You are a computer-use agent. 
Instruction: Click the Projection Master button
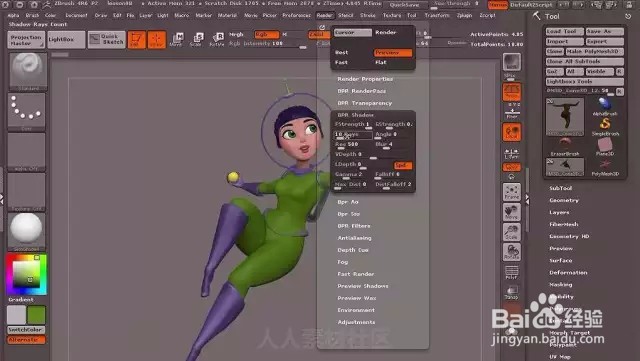[x=26, y=40]
